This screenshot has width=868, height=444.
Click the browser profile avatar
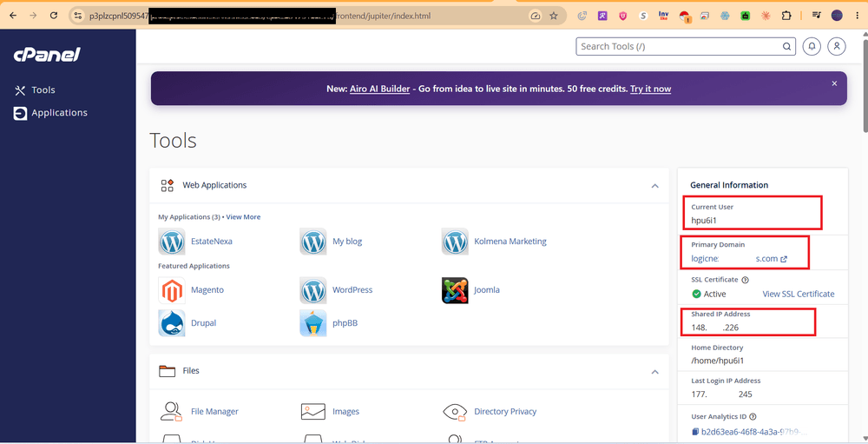tap(837, 16)
